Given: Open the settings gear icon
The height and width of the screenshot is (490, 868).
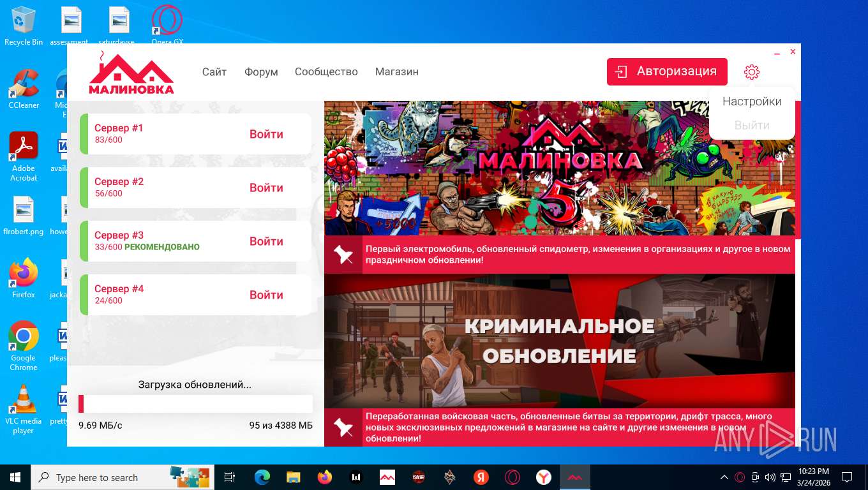Looking at the screenshot, I should pyautogui.click(x=752, y=72).
